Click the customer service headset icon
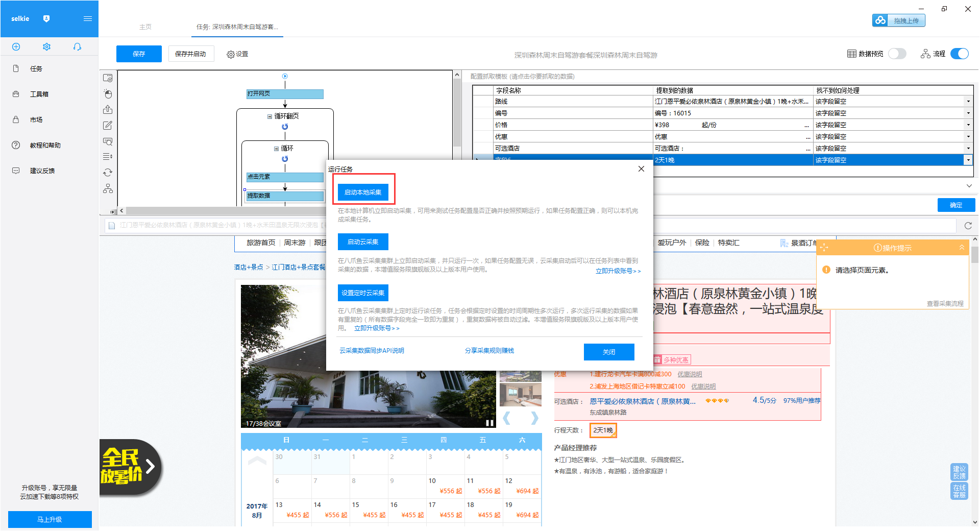This screenshot has height=531, width=980. click(77, 47)
